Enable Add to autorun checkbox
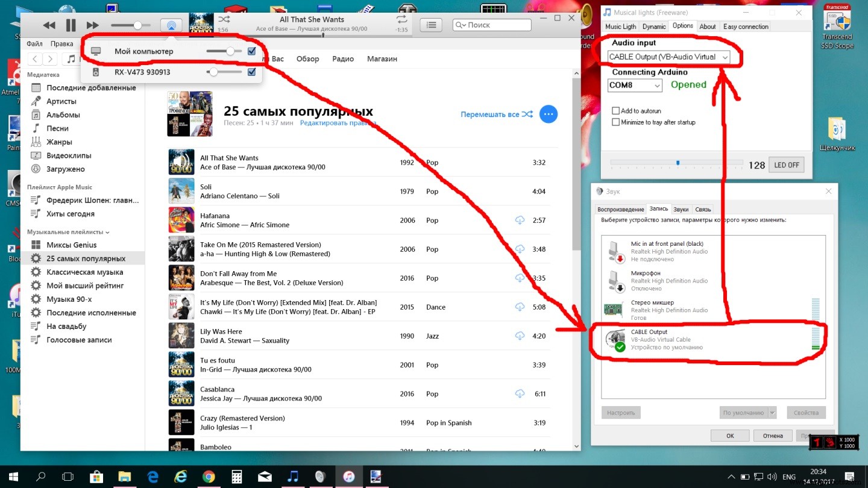868x488 pixels. point(615,111)
